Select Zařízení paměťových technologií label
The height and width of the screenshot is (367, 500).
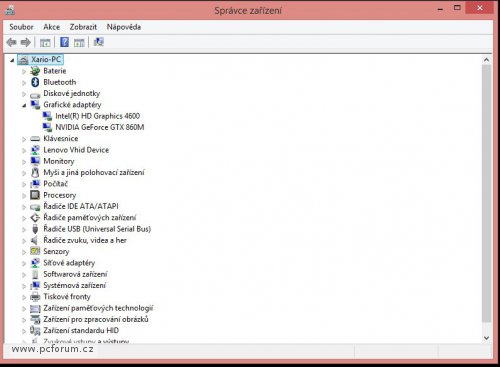98,308
